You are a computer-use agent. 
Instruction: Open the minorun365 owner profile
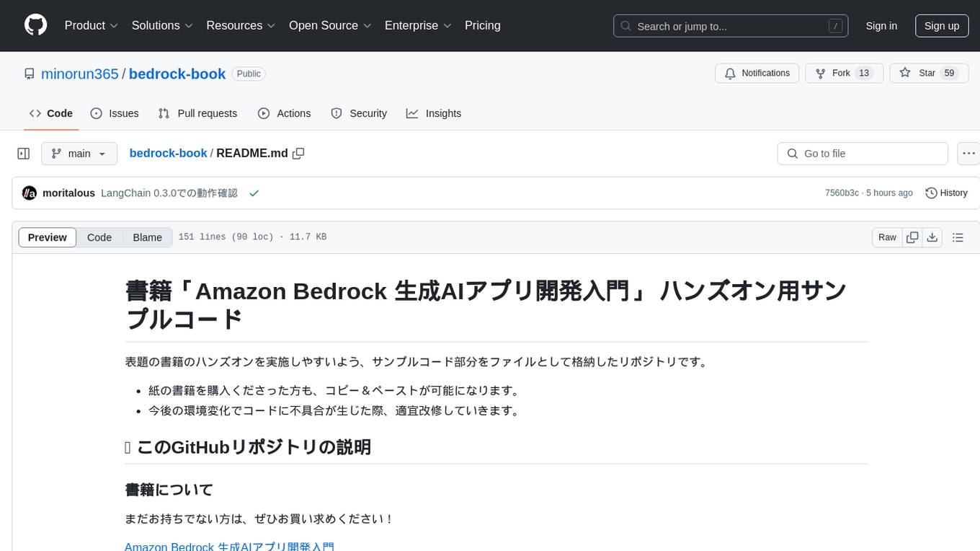tap(80, 74)
